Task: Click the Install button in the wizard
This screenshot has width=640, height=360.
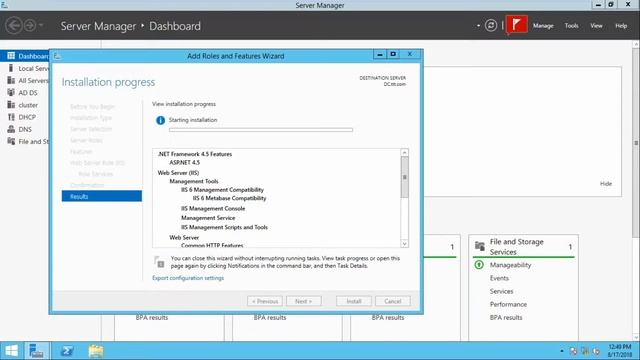Action: pyautogui.click(x=354, y=301)
